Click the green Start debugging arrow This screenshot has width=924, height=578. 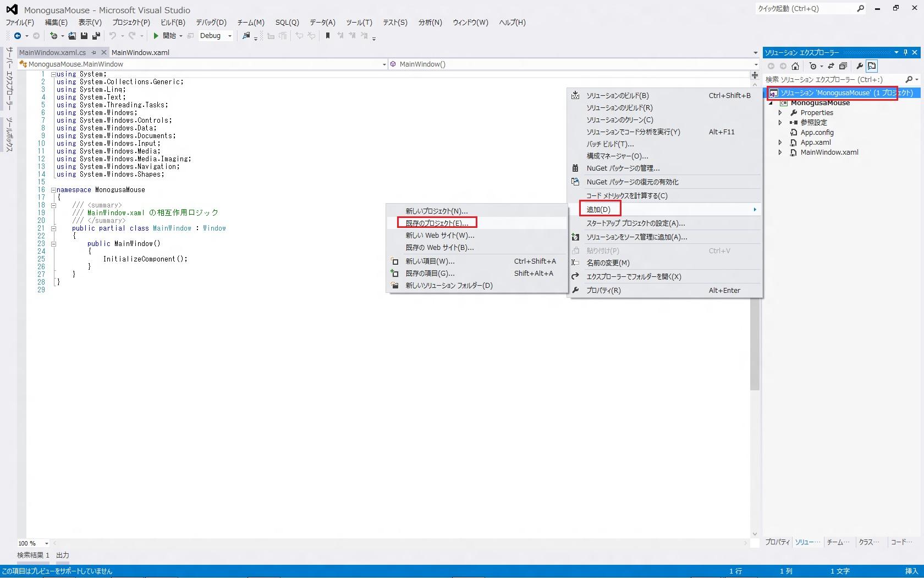coord(156,36)
